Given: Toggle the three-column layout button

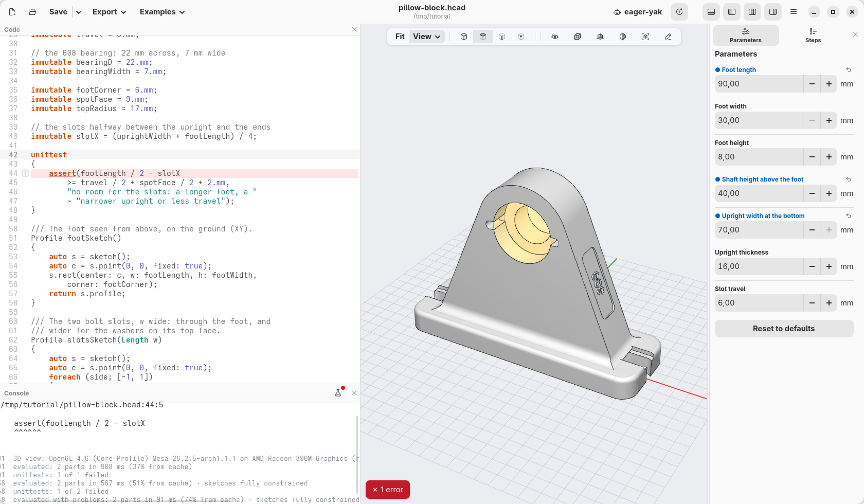Looking at the screenshot, I should (752, 12).
